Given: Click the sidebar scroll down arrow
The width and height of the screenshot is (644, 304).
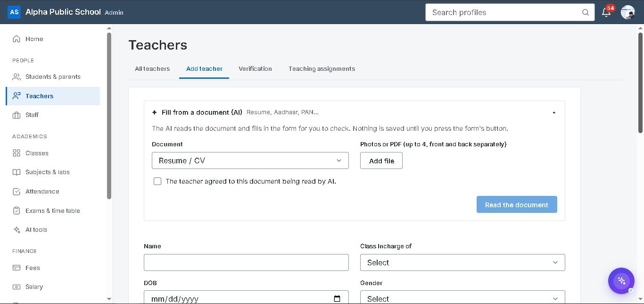Looking at the screenshot, I should click(109, 299).
